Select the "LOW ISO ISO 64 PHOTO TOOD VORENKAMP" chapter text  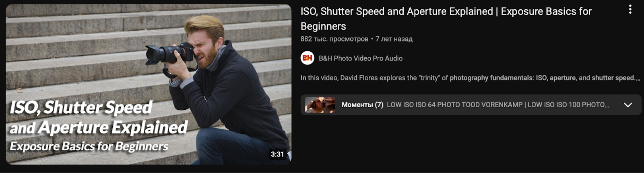[x=454, y=105]
